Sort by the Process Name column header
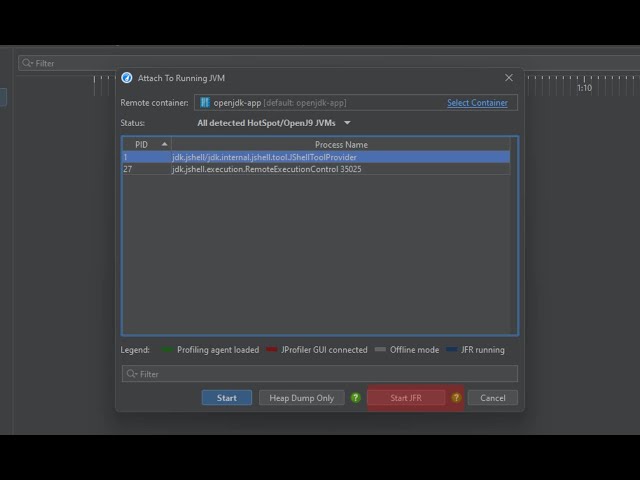Image resolution: width=640 pixels, height=480 pixels. pyautogui.click(x=341, y=144)
